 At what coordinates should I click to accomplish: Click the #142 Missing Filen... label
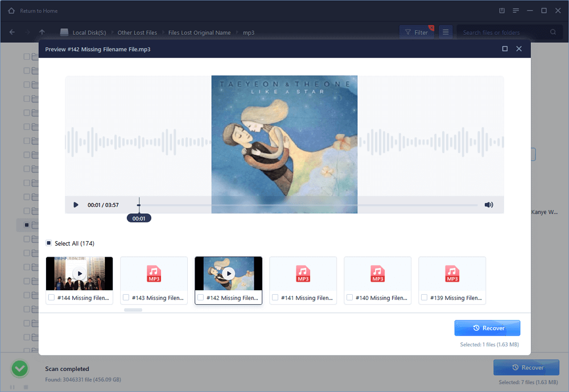(x=232, y=298)
